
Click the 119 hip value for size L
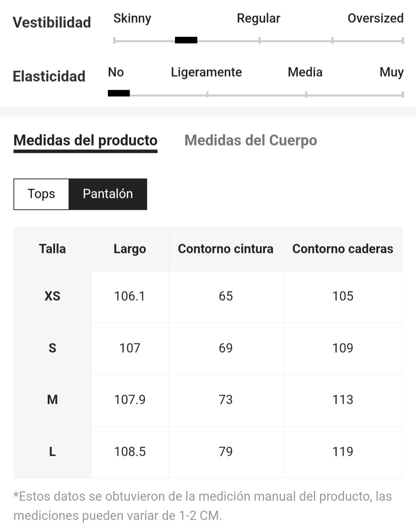point(343,452)
